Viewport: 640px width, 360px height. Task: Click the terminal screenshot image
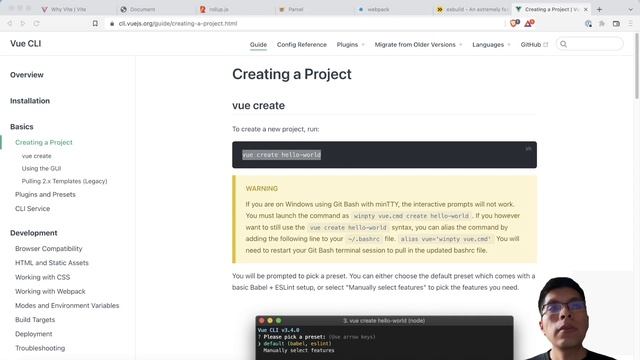pyautogui.click(x=384, y=338)
